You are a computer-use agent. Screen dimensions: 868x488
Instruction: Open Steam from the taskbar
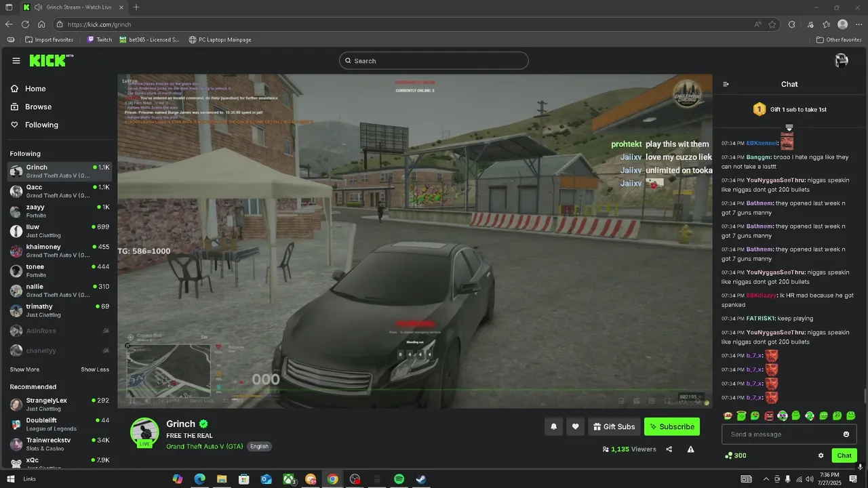(x=421, y=479)
